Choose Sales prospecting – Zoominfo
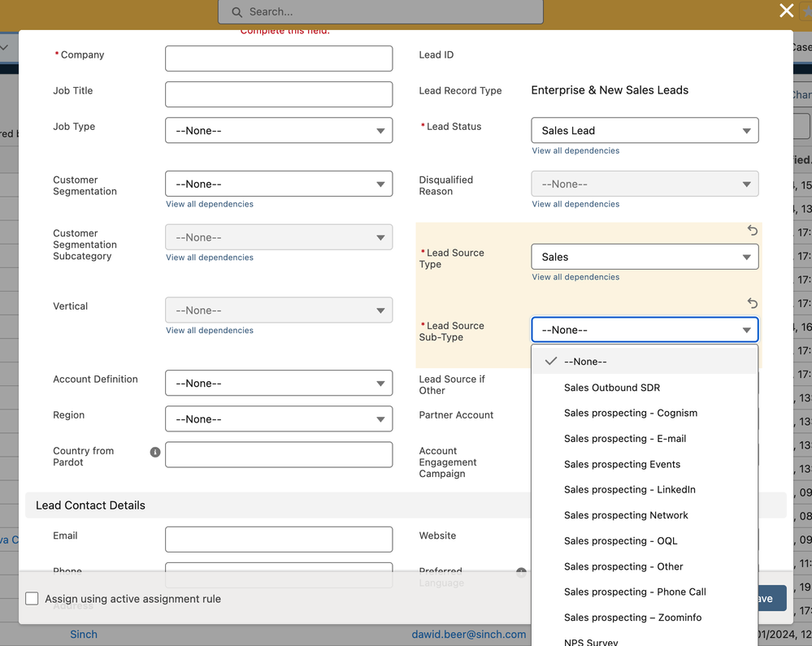812x646 pixels. coord(645,618)
